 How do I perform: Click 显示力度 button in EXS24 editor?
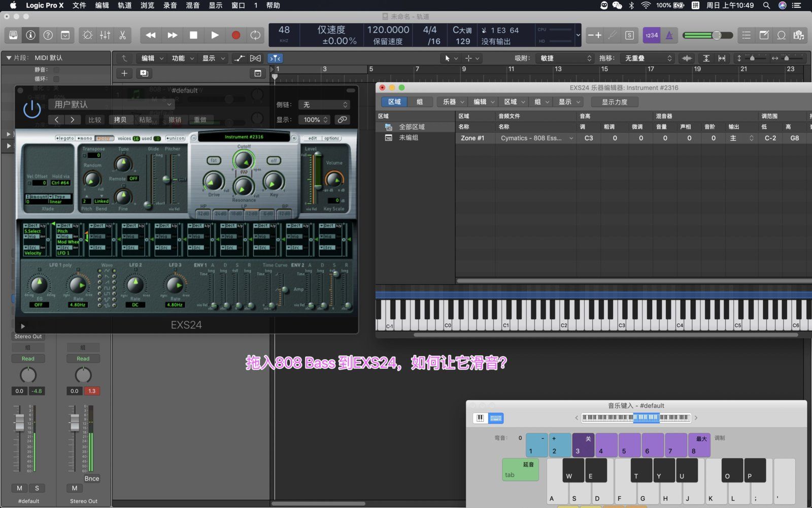(x=615, y=102)
